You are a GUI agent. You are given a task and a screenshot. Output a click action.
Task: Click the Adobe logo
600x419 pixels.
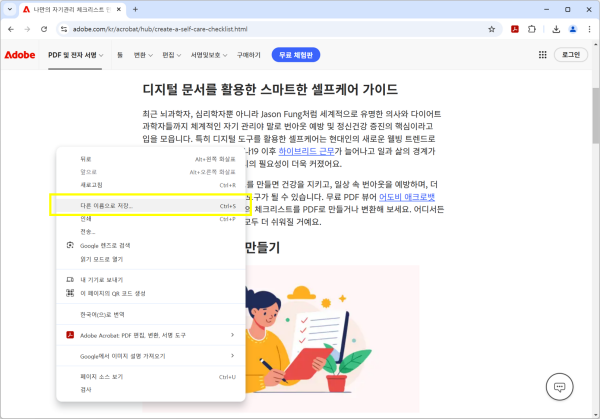point(20,55)
